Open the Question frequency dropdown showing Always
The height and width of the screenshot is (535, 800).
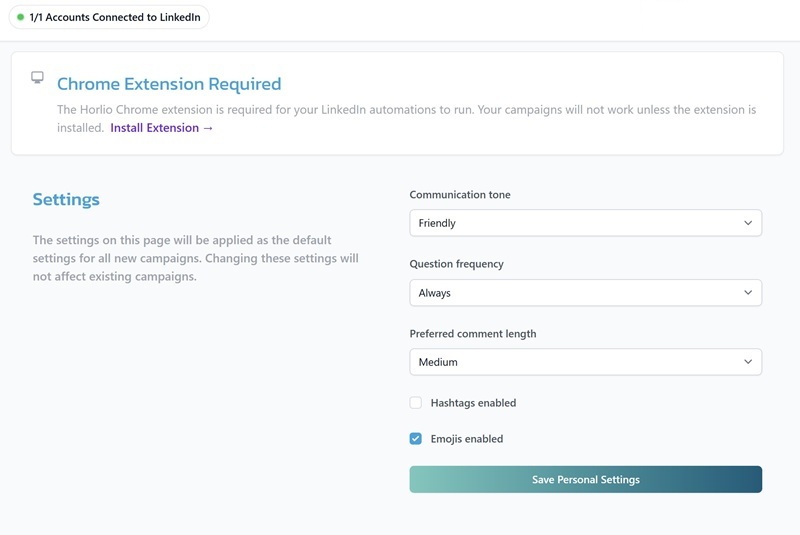585,293
